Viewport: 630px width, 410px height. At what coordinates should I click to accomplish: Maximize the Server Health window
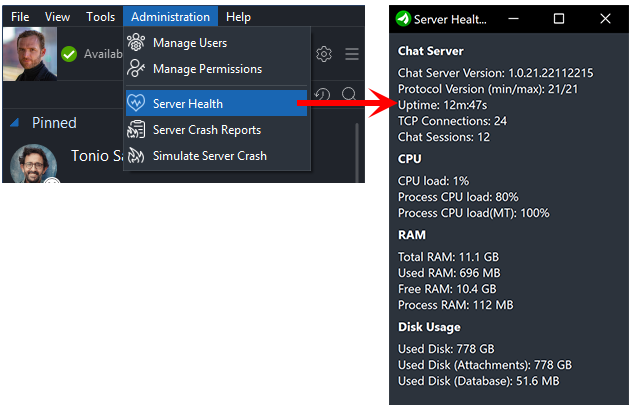pos(559,18)
